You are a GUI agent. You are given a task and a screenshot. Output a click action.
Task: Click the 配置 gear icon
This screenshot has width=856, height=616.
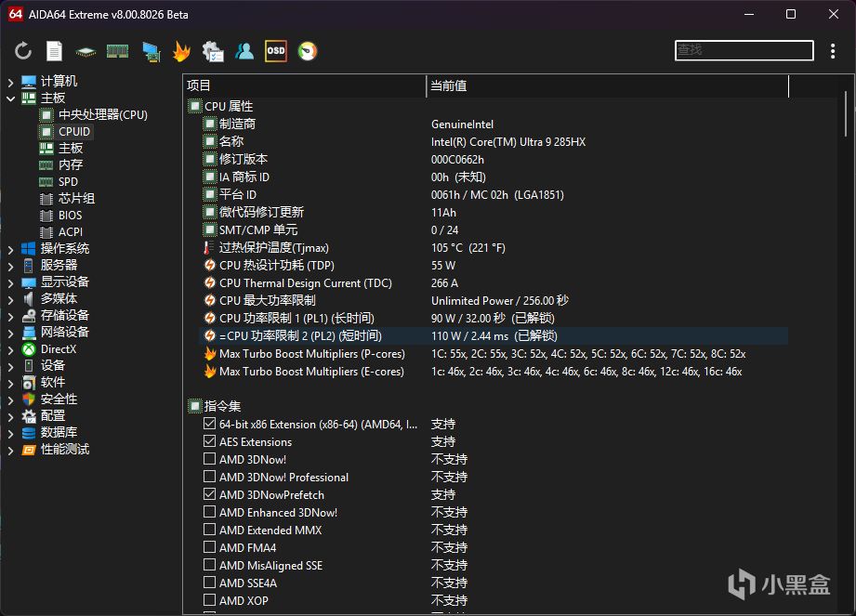pos(29,416)
